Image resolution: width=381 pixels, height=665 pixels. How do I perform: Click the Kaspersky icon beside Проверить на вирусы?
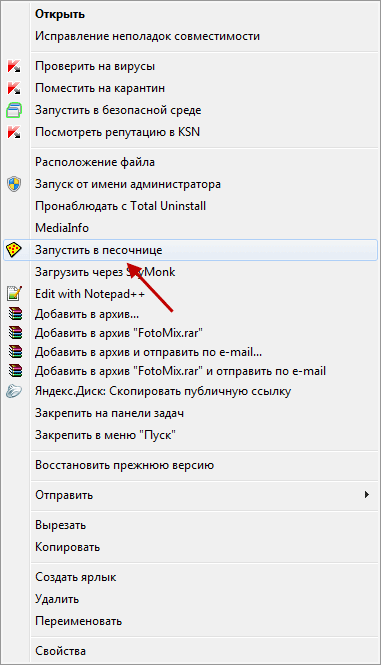[x=14, y=67]
